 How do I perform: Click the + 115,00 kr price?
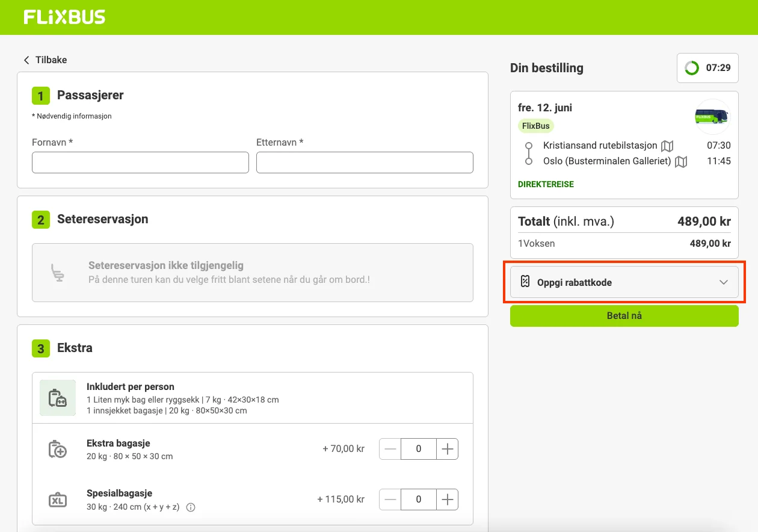tap(341, 500)
